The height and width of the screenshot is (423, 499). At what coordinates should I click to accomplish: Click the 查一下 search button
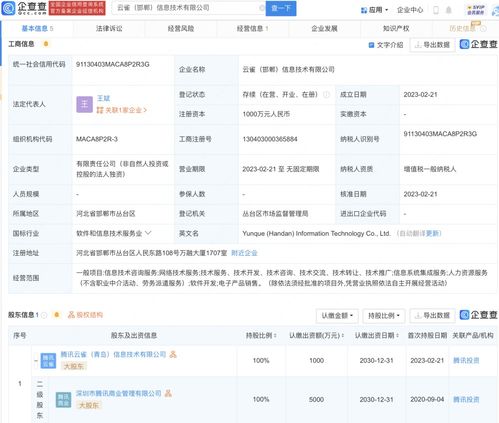click(x=281, y=8)
